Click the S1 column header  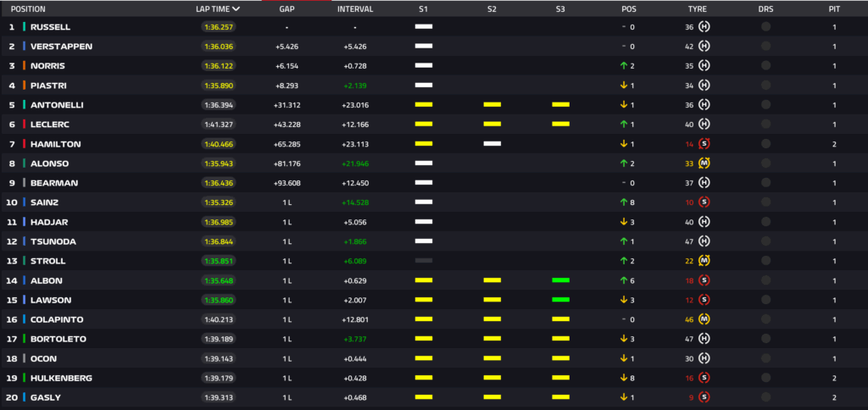pyautogui.click(x=424, y=9)
